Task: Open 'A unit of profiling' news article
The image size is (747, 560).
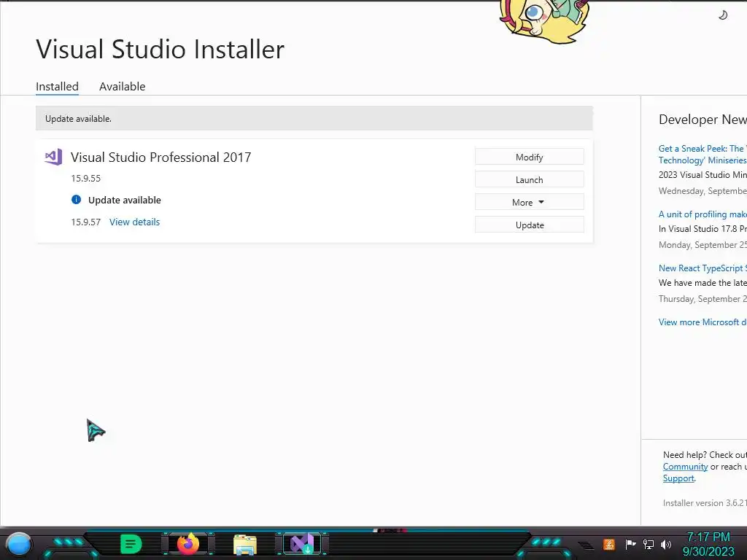Action: (x=703, y=214)
